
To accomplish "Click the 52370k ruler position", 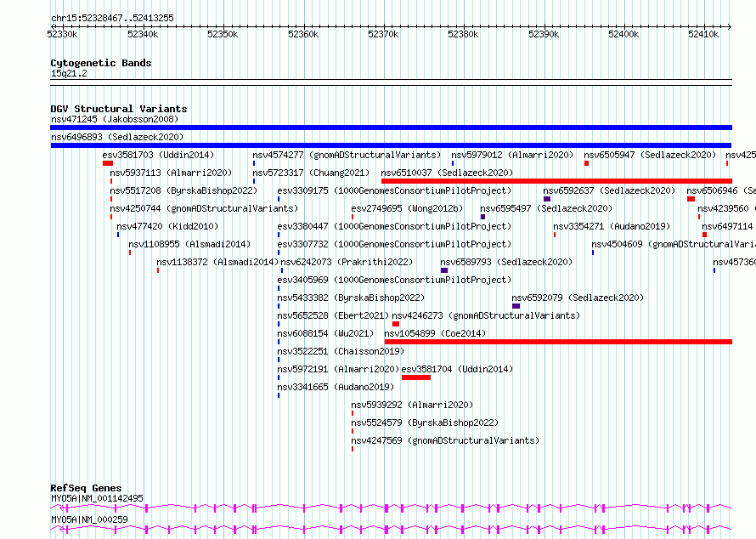I will tap(383, 34).
